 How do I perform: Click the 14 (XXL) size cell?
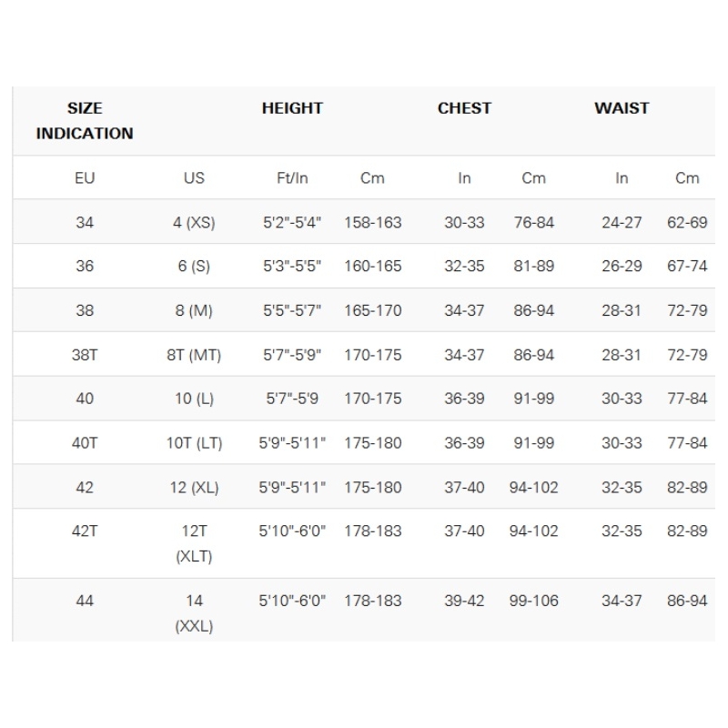coord(194,613)
